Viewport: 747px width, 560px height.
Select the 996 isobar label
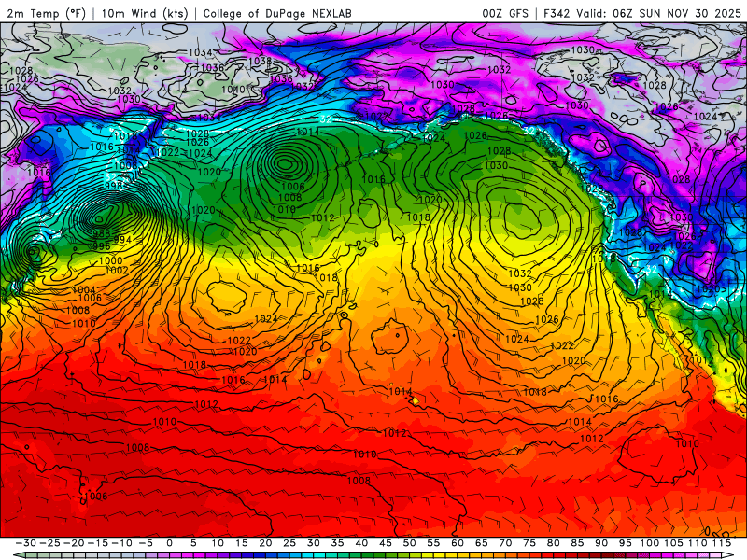(x=102, y=246)
